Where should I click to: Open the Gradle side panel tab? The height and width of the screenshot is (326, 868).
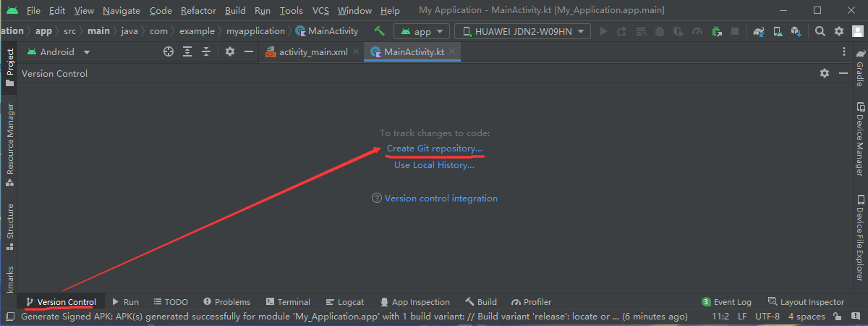point(860,69)
